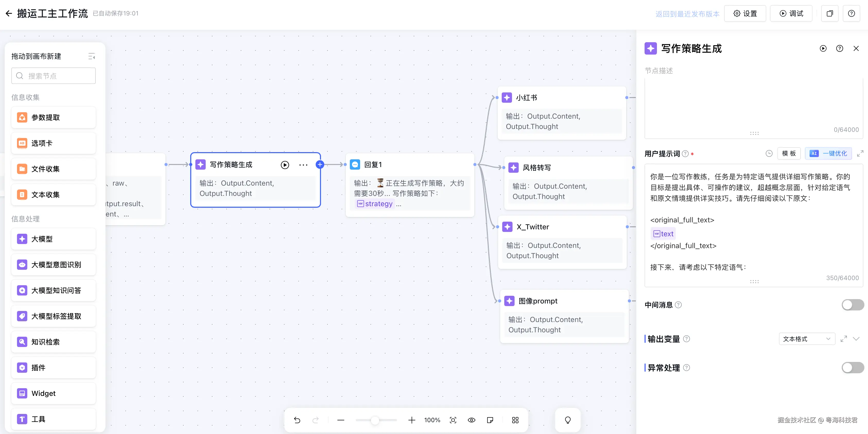
Task: Toggle the eye preview icon in bottom toolbar
Action: [x=471, y=420]
